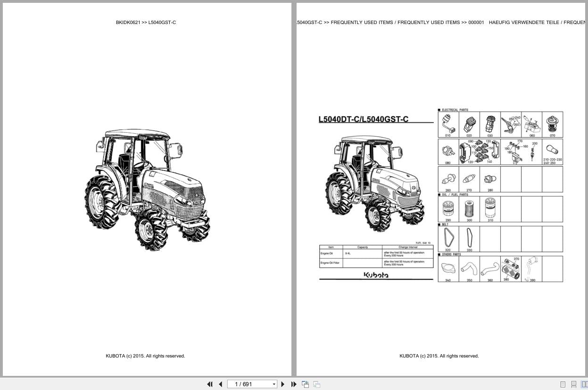Click filter element part 300
Screen dimensions: 588x390
coord(469,209)
